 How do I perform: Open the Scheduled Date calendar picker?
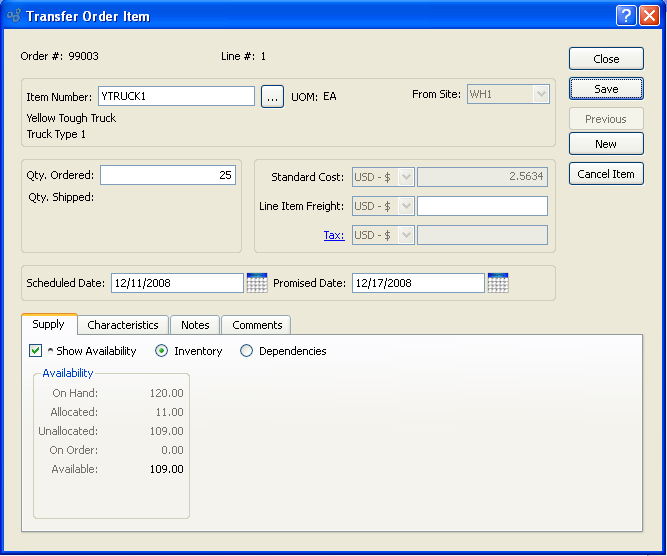click(x=256, y=283)
